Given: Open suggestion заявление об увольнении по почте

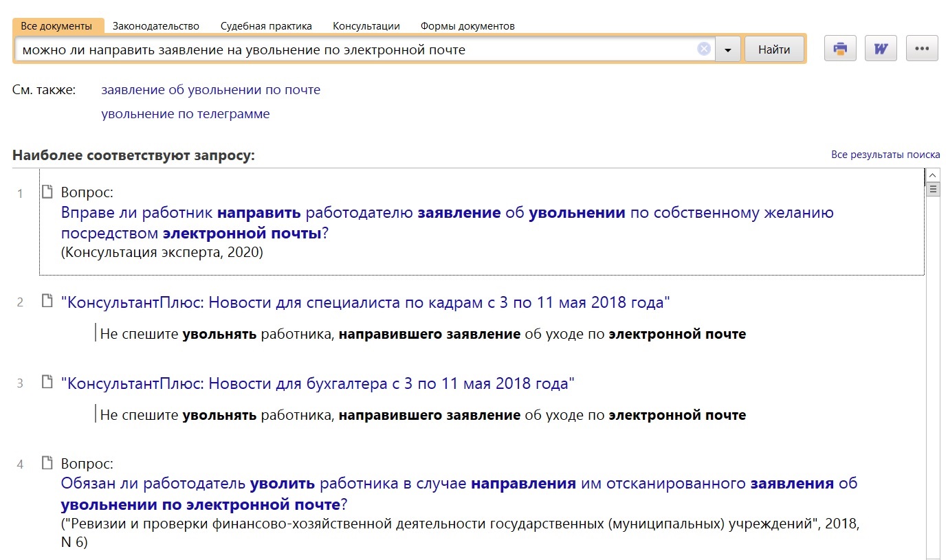Looking at the screenshot, I should point(210,90).
